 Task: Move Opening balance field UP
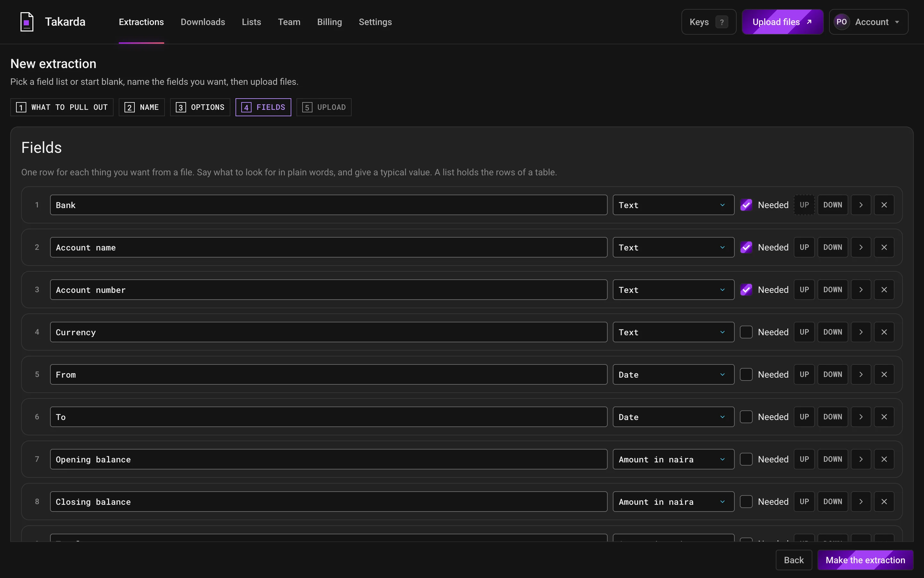coord(804,459)
